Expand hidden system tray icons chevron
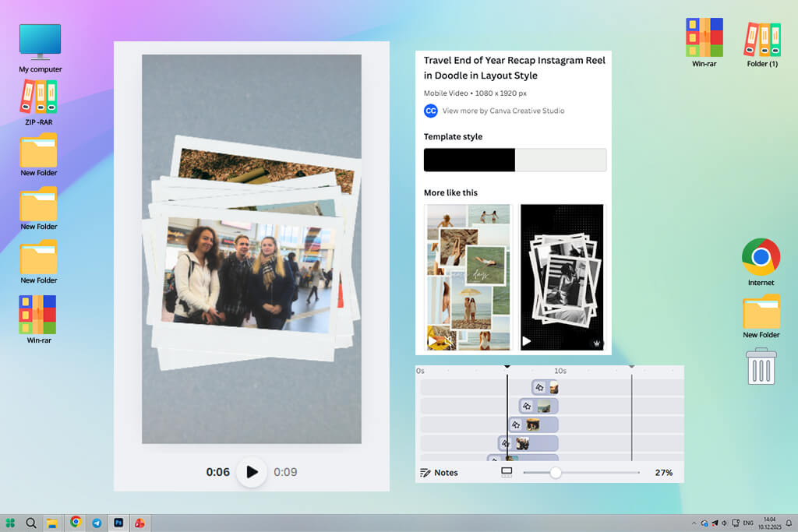The width and height of the screenshot is (798, 532). coord(693,523)
